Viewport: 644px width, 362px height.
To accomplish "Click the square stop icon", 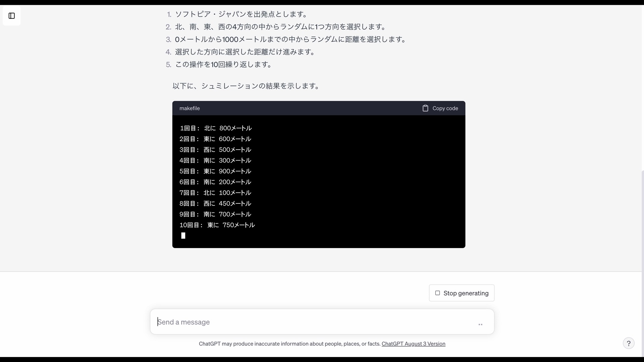I will pyautogui.click(x=437, y=293).
